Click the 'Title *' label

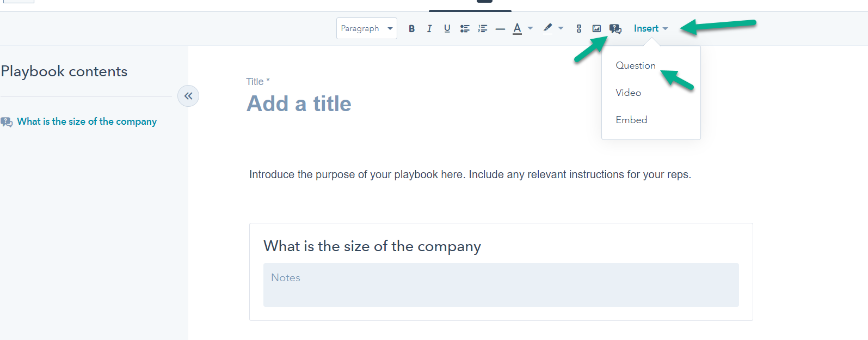pos(258,82)
